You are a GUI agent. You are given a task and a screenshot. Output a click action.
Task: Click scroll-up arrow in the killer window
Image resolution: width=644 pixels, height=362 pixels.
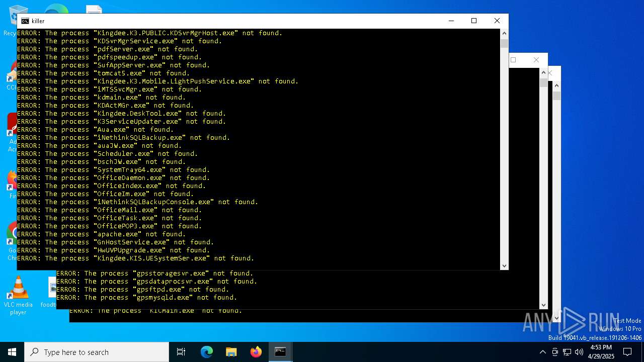[504, 33]
